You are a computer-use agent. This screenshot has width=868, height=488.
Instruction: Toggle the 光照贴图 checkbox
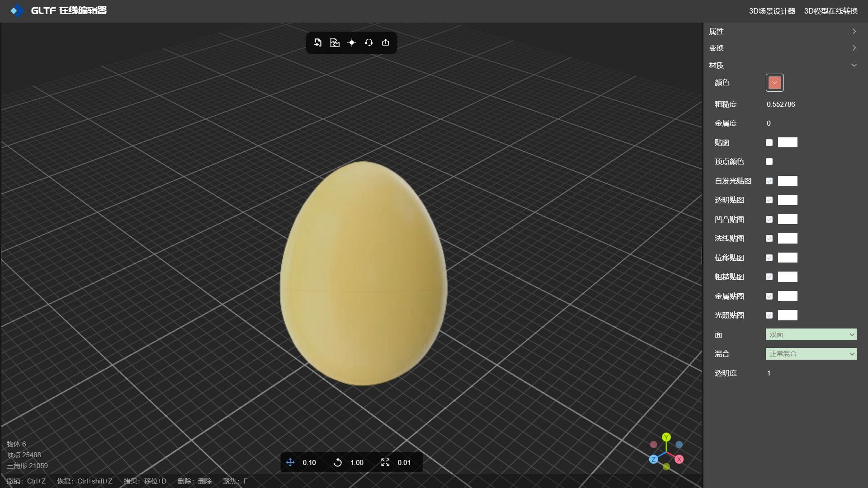tap(769, 315)
